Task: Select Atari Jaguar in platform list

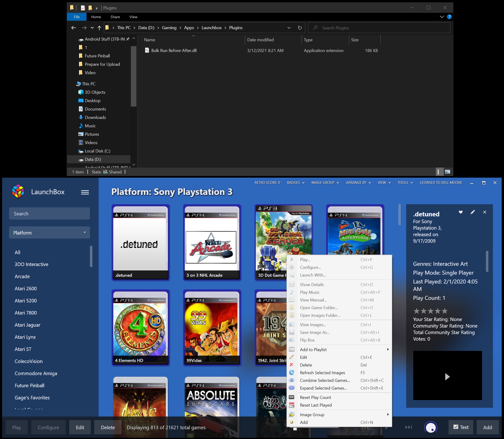Action: click(x=28, y=325)
